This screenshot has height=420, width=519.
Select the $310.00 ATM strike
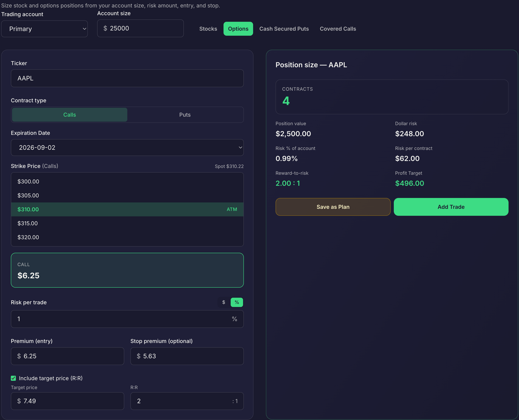click(127, 209)
